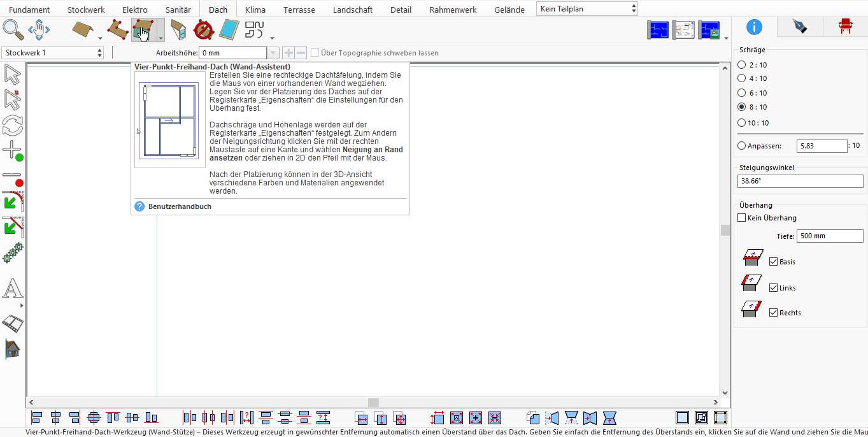Uncheck the Rechts overhang checkbox
Viewport: 868px width, 437px height.
tap(773, 313)
